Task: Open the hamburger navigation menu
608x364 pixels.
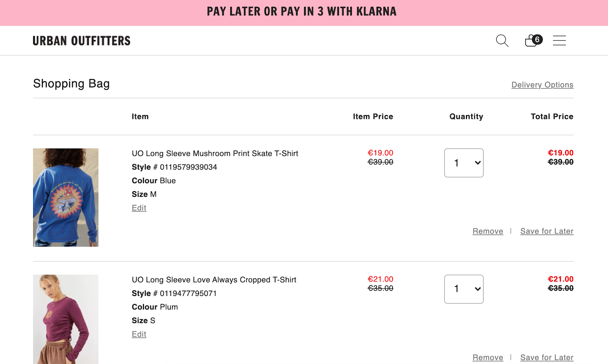Action: coord(559,41)
